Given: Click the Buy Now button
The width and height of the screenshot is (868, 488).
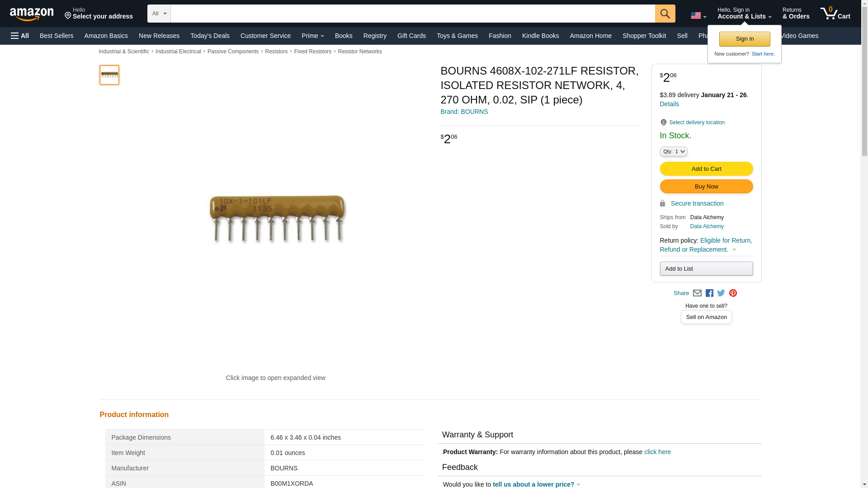Looking at the screenshot, I should pyautogui.click(x=706, y=187).
